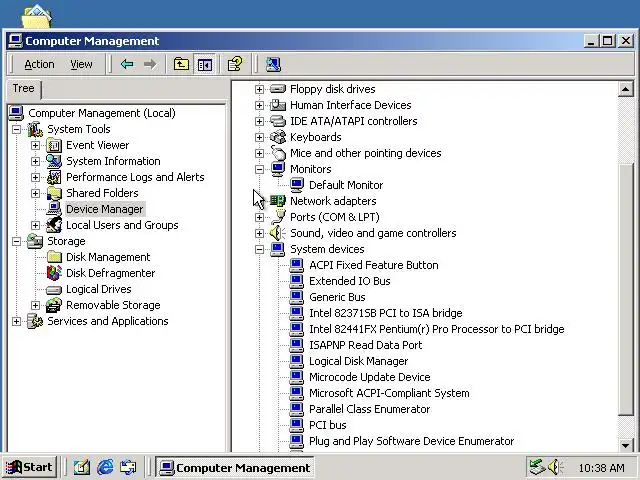Select Intel 82441FX Pentium(r) Pro bridge

pyautogui.click(x=437, y=329)
